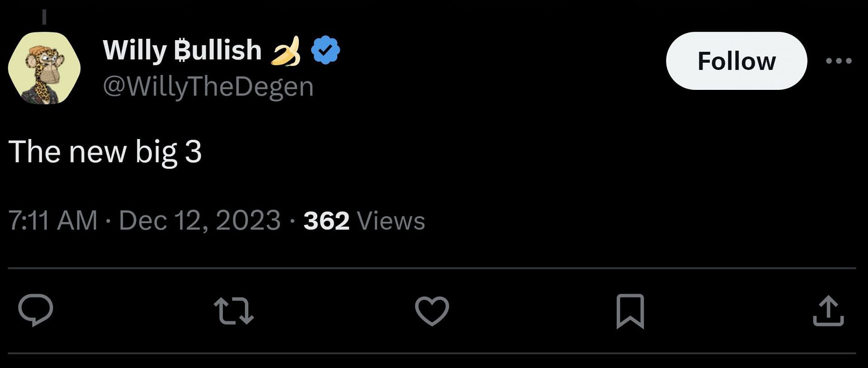Screen dimensions: 868x368
Task: Open the reply speech bubble icon
Action: point(36,310)
